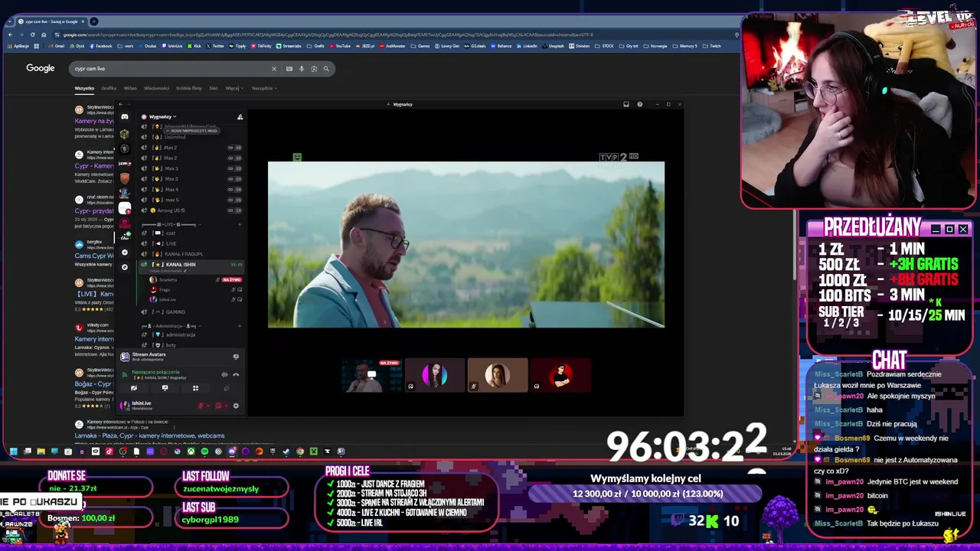The image size is (980, 551).
Task: Open noise suppression icon next to disconnect
Action: point(224,375)
